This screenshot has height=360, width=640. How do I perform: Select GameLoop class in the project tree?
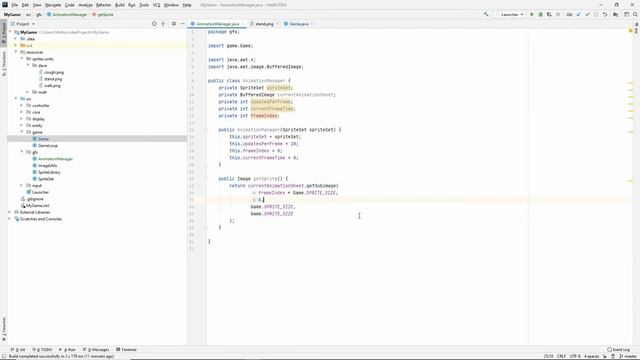pos(47,145)
